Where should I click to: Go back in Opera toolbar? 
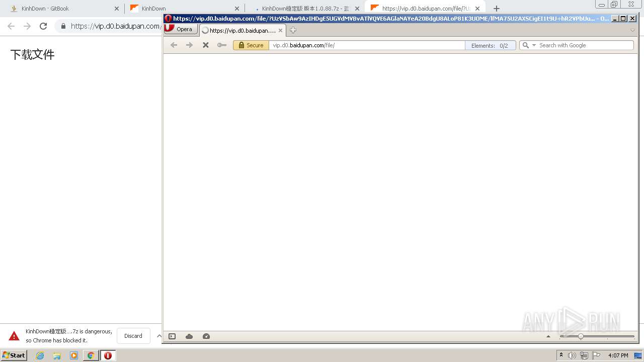[x=174, y=45]
